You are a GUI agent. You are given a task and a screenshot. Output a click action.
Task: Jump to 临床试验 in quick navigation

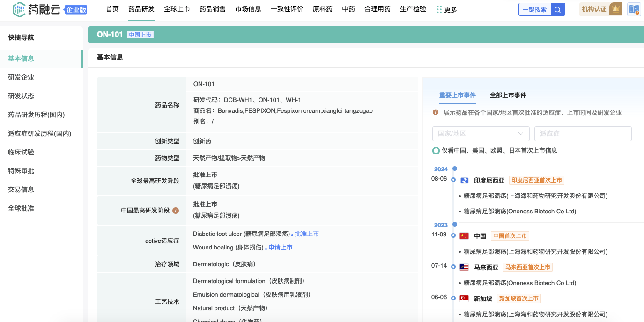[x=21, y=152]
